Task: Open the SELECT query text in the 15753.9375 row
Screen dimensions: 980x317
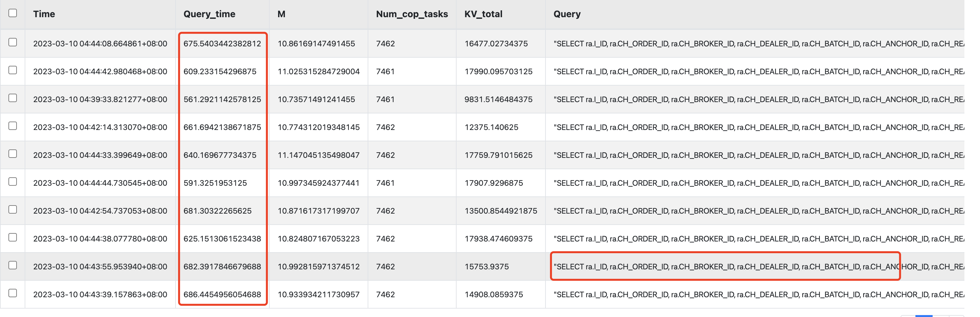Action: 725,267
